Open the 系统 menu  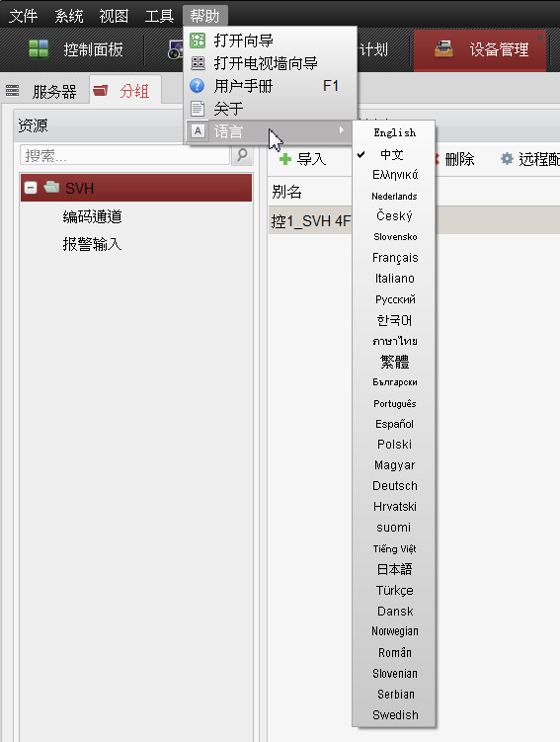[68, 16]
